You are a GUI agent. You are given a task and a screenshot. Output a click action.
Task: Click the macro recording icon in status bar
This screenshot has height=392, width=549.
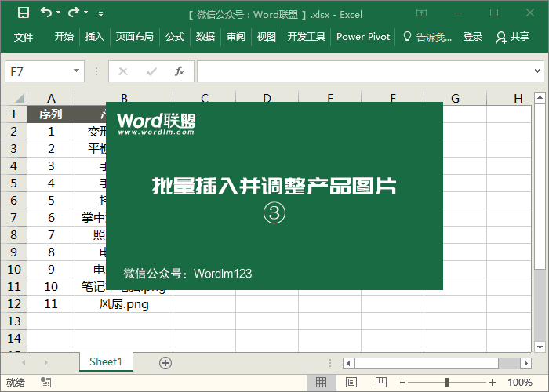click(x=45, y=383)
